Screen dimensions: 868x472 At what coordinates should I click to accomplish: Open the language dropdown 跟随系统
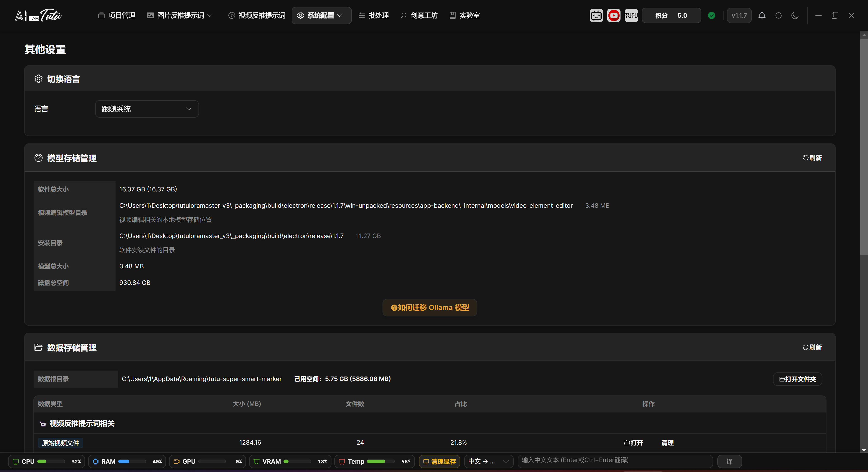click(147, 109)
